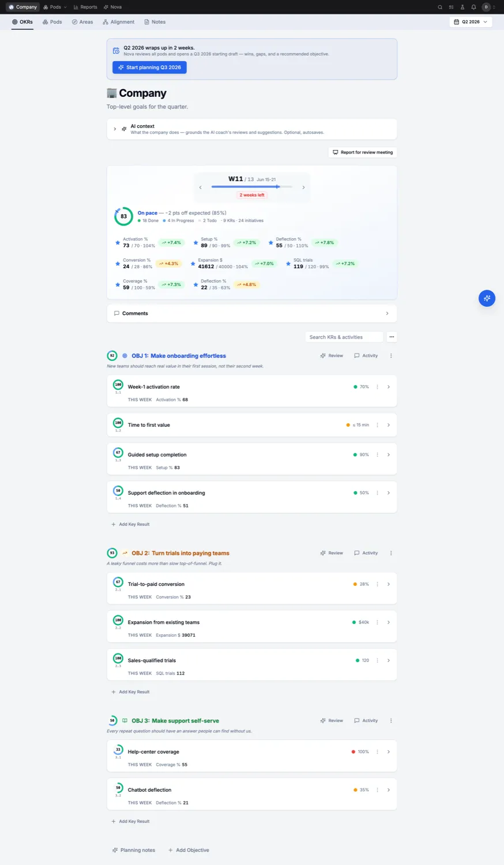This screenshot has height=865, width=504.
Task: Open Planning notes at bottom
Action: pos(134,850)
